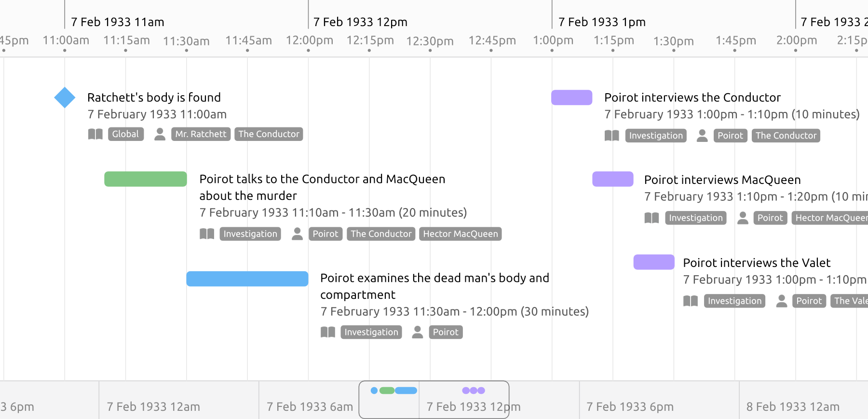This screenshot has height=419, width=868.
Task: Toggle the Investigation tag on Poirot examines event
Action: (371, 332)
